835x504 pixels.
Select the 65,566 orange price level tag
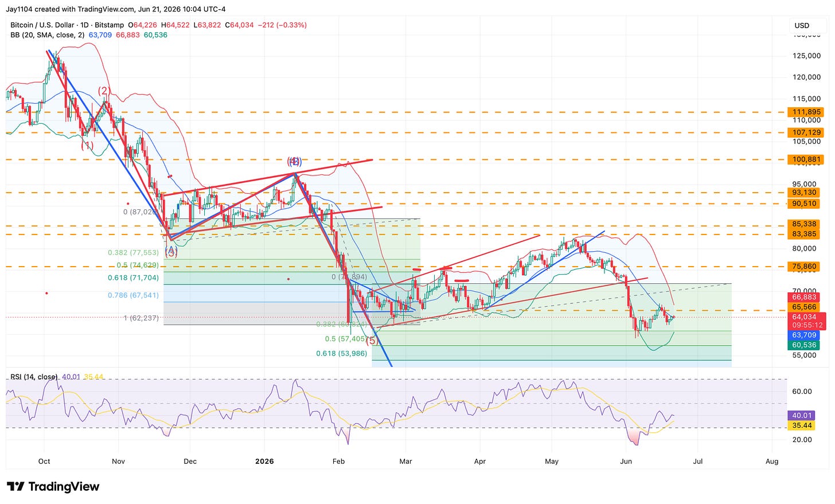pyautogui.click(x=805, y=307)
